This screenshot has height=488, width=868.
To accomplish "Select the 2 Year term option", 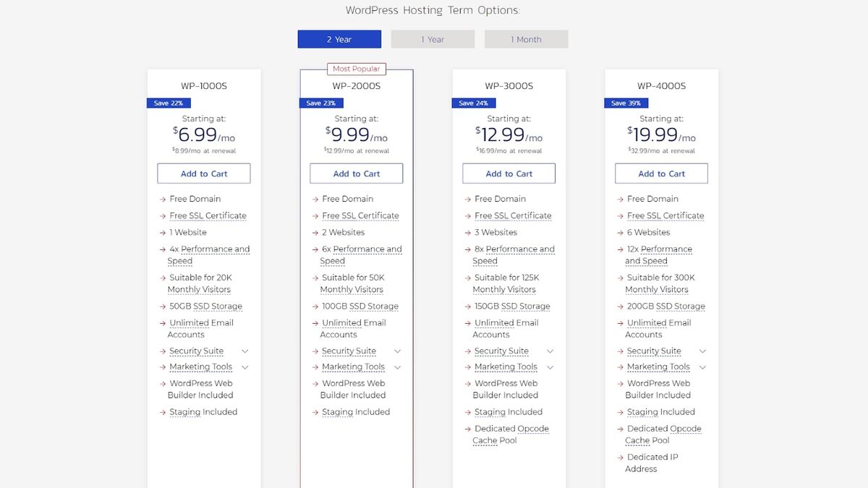I will (x=339, y=39).
